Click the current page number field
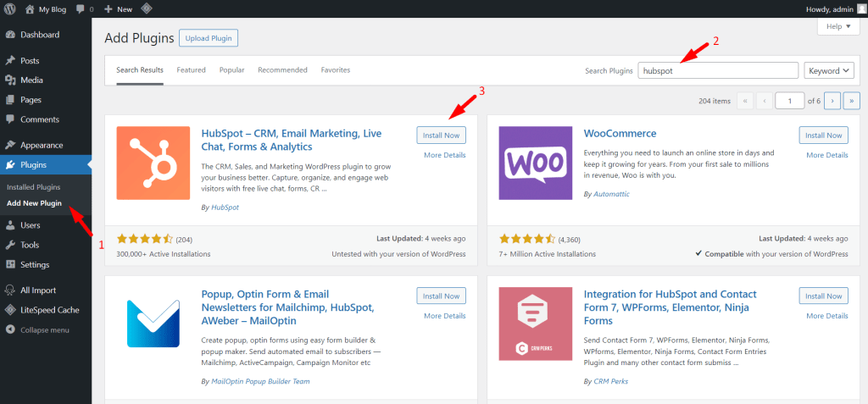This screenshot has width=868, height=404. [789, 101]
